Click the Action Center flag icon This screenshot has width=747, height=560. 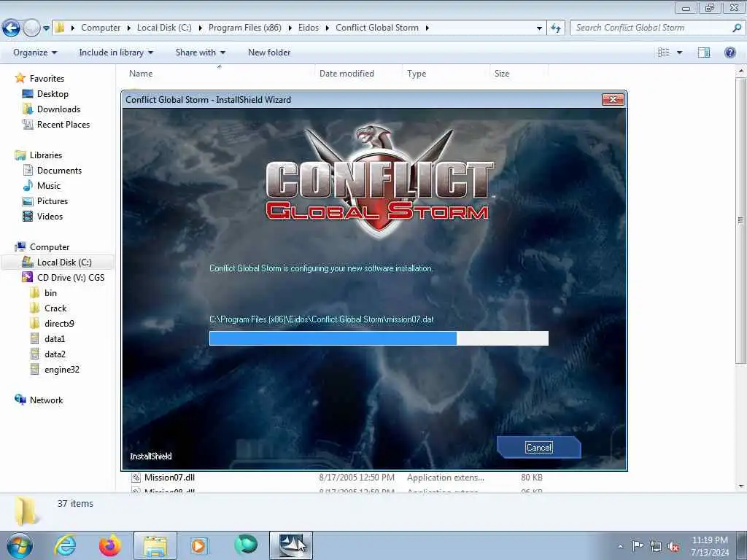click(x=638, y=545)
